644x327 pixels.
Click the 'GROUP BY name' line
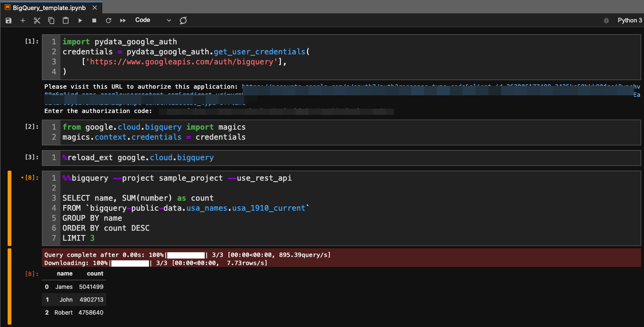click(x=92, y=218)
